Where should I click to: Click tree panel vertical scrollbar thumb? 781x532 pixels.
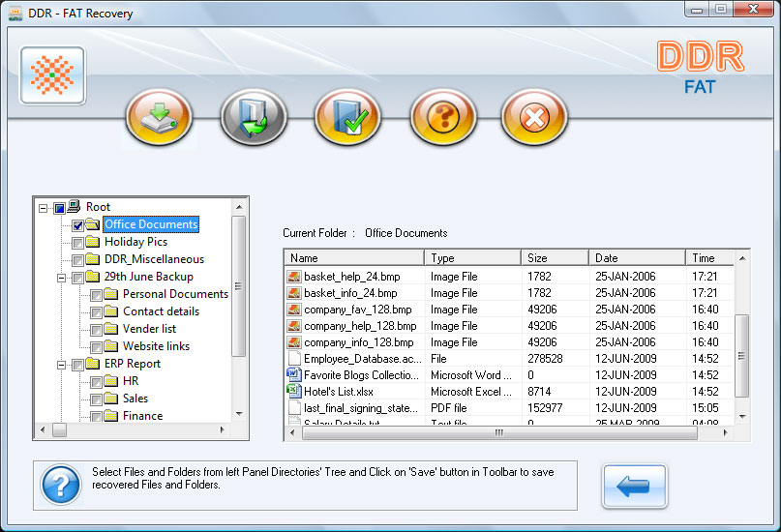point(239,286)
